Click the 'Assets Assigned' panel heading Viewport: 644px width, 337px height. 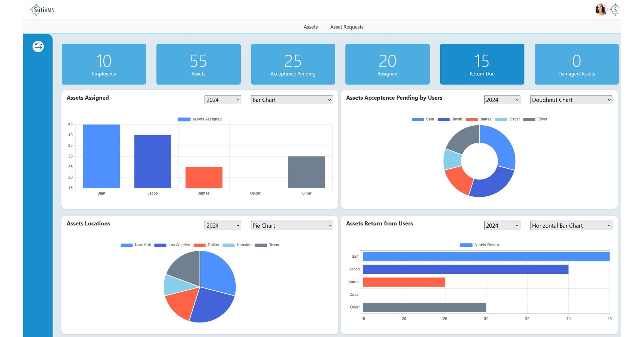87,98
